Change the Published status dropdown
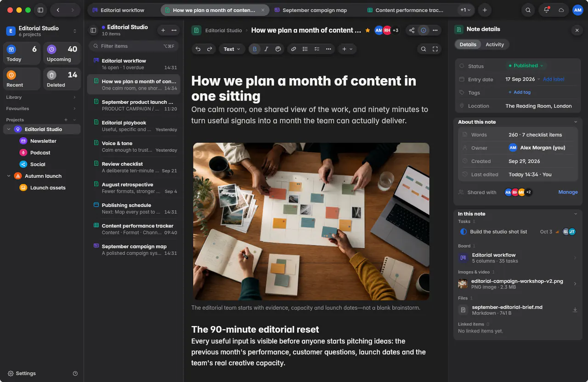This screenshot has height=382, width=588. point(526,66)
